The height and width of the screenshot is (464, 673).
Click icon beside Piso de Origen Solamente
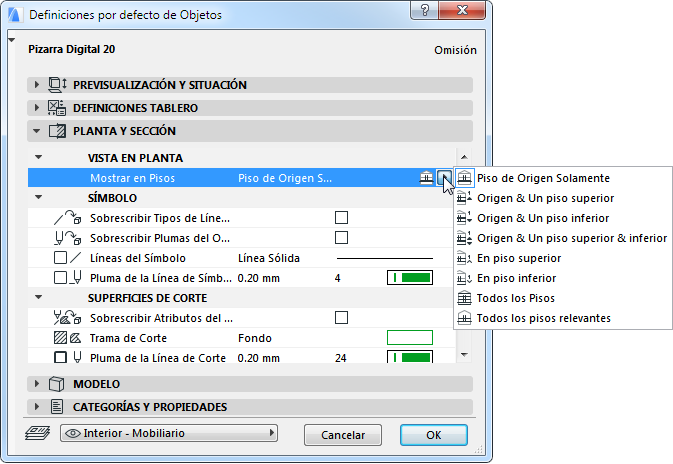point(464,178)
